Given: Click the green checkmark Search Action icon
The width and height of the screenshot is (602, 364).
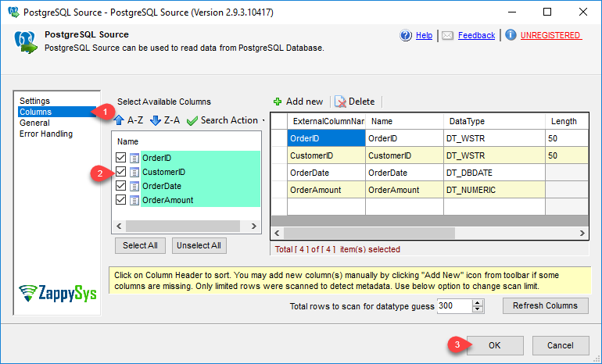Looking at the screenshot, I should [192, 121].
